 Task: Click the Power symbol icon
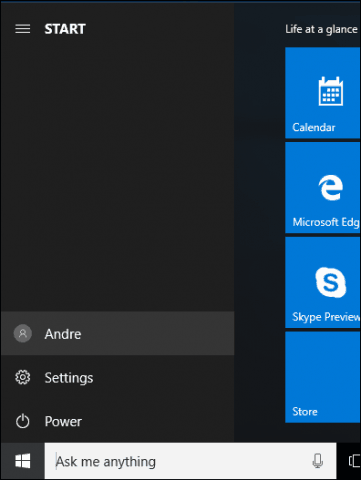pyautogui.click(x=23, y=421)
